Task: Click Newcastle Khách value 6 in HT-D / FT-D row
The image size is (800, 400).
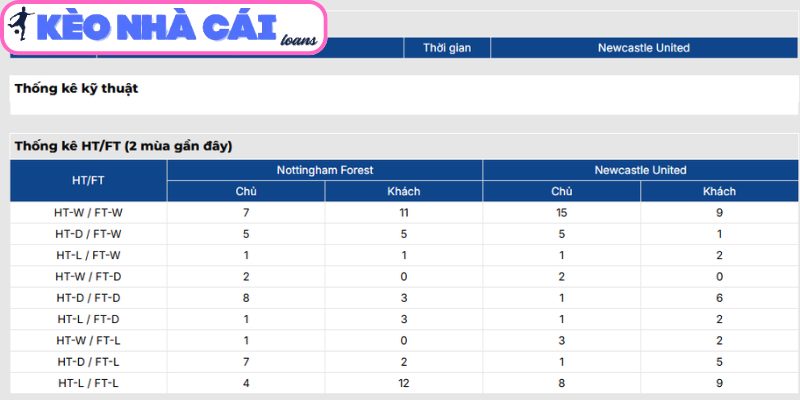Action: 719,298
